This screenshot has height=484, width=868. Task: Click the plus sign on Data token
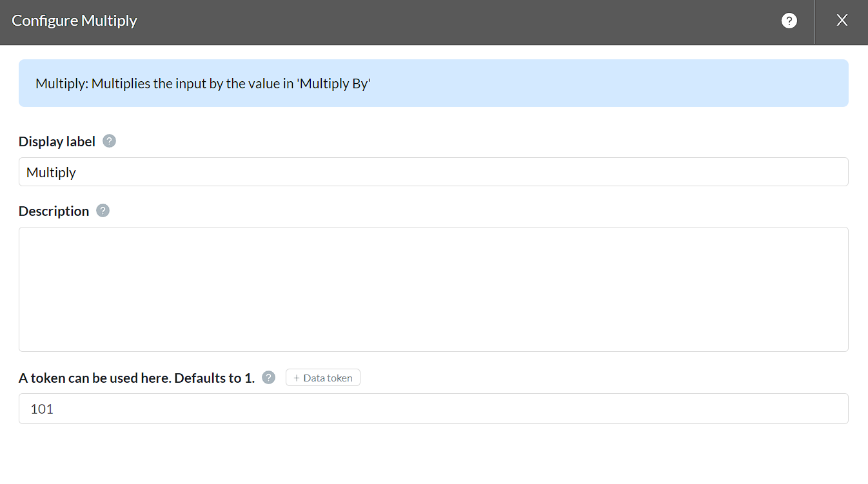coord(297,378)
